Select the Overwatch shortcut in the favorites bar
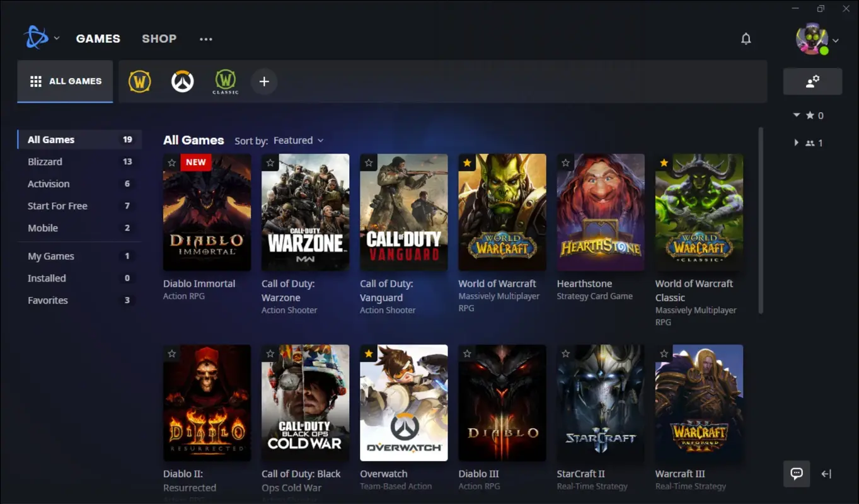The width and height of the screenshot is (859, 504). click(x=182, y=81)
